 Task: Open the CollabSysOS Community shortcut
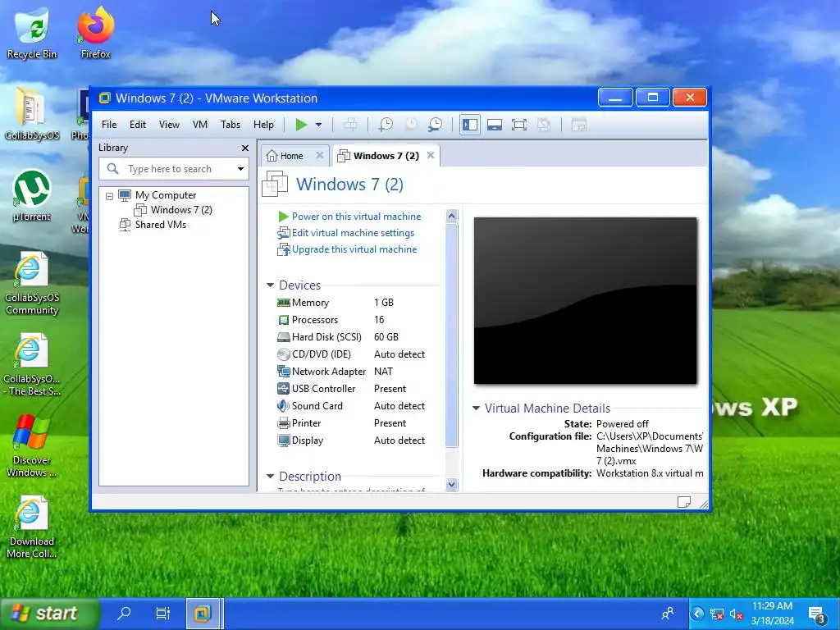(x=32, y=283)
